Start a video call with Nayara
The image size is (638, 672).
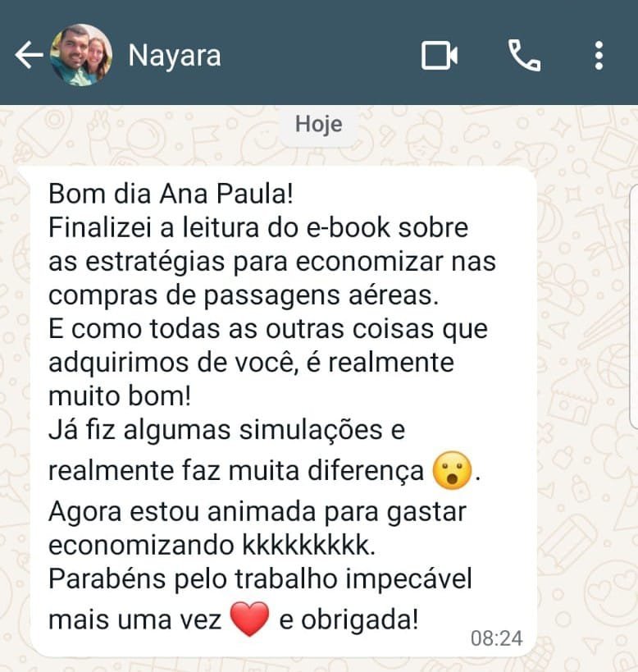point(440,55)
